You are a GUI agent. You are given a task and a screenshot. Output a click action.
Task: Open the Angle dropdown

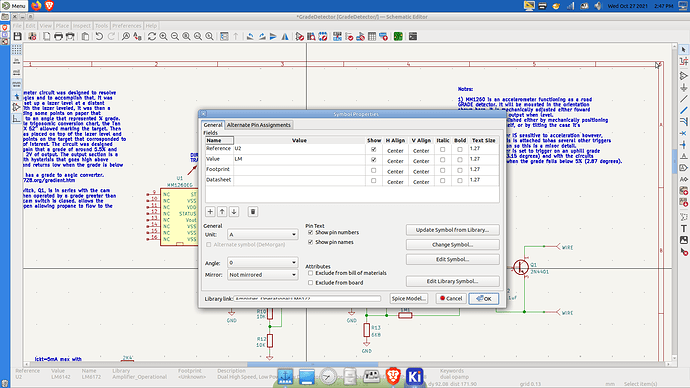263,263
